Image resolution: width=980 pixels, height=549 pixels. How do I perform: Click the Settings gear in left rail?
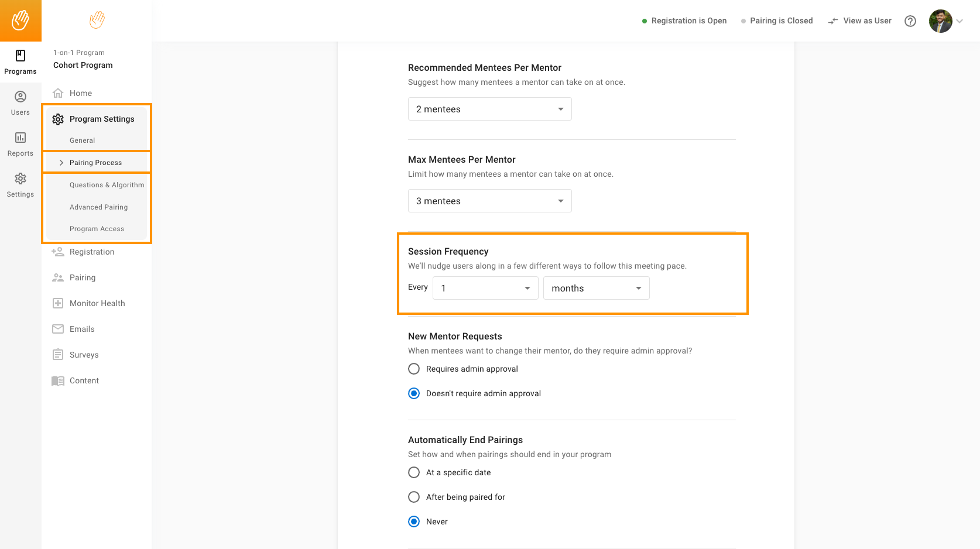point(20,179)
